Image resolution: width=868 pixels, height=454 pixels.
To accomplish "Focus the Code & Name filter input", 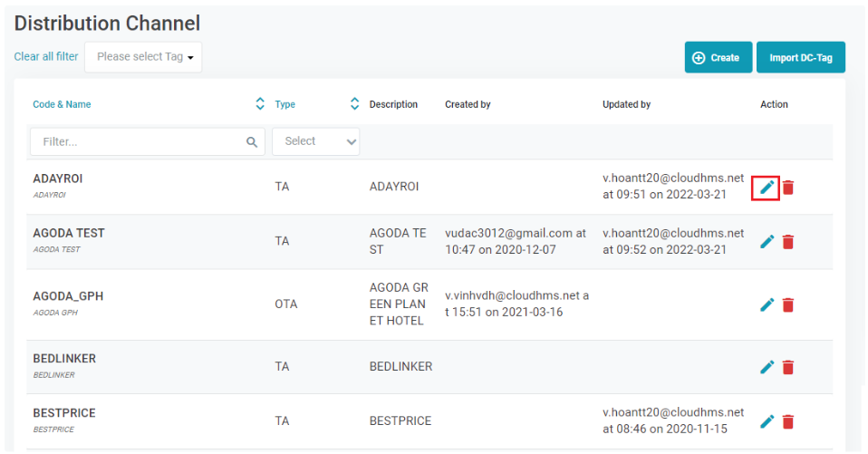I will coord(136,142).
